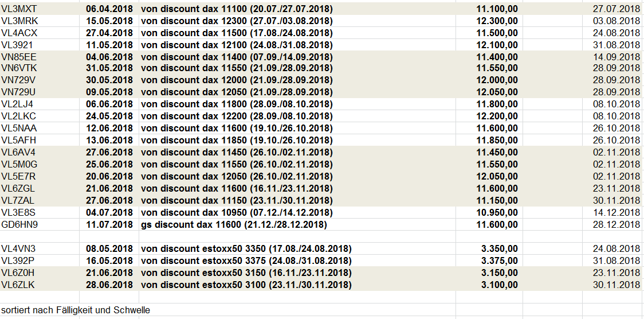Screen dimensions: 644x319
Task: Select cell showing value 10.950,00
Action: tap(497, 212)
